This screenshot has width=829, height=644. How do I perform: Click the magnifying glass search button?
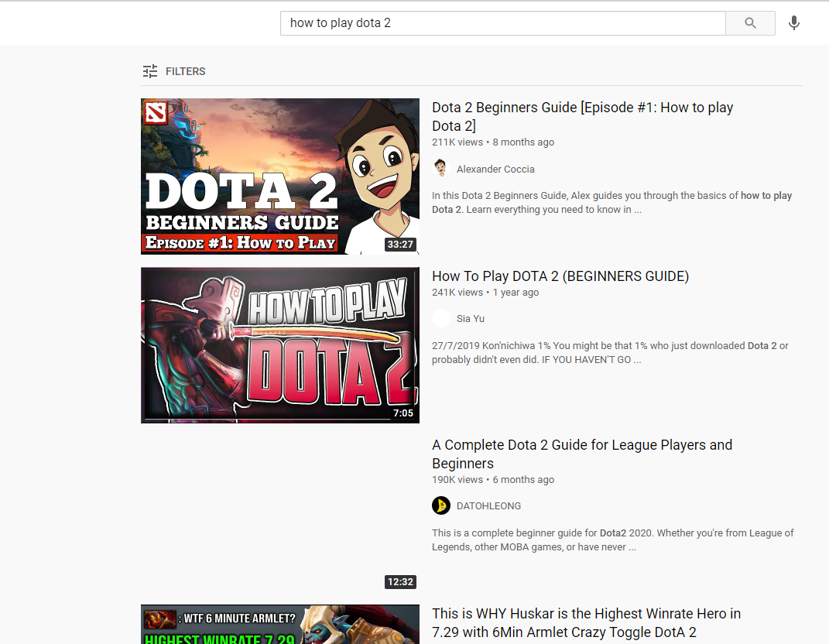point(750,23)
